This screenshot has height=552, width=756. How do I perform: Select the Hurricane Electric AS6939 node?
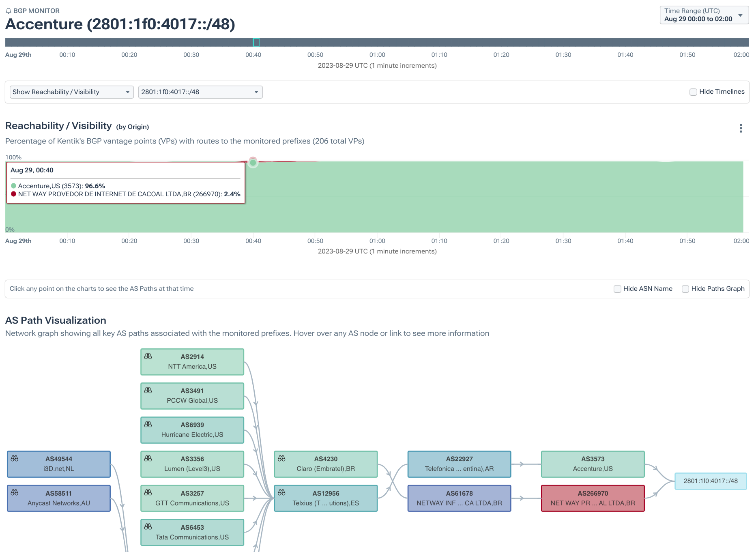192,430
